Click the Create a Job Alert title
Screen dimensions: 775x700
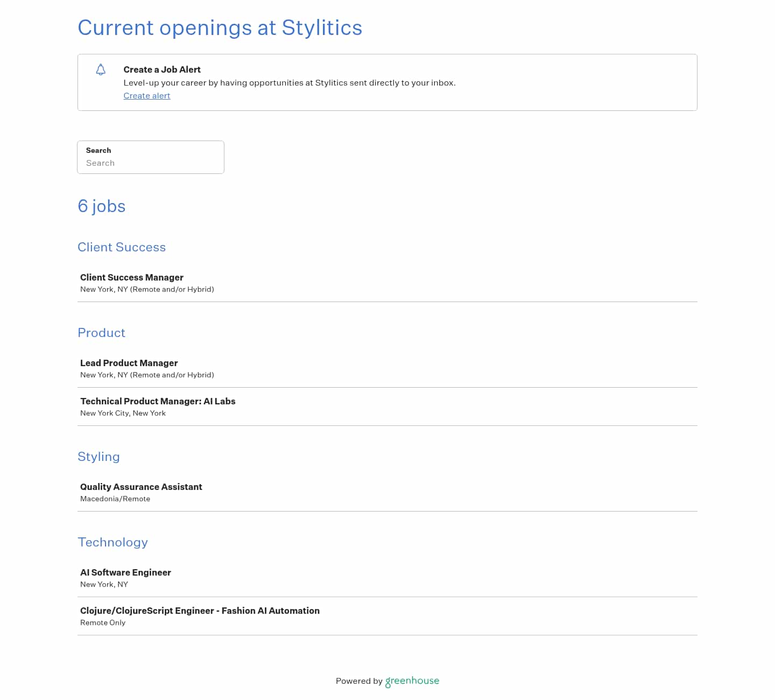(x=162, y=69)
